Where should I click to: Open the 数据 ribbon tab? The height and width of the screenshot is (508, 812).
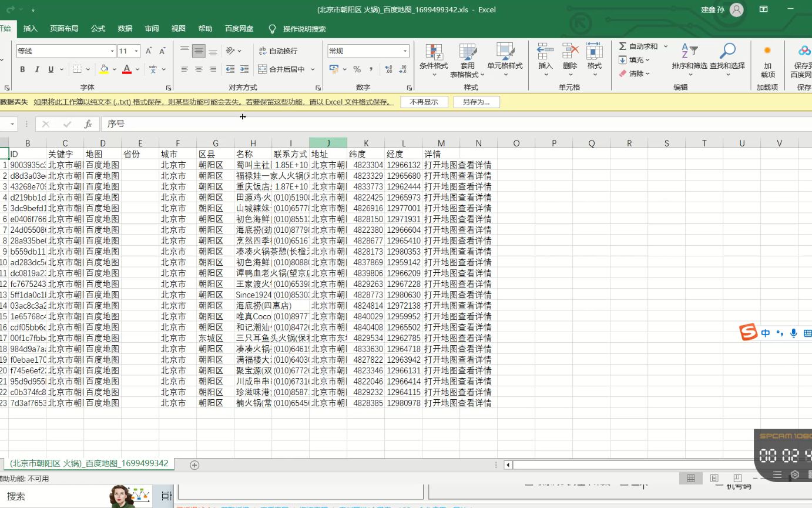point(125,28)
